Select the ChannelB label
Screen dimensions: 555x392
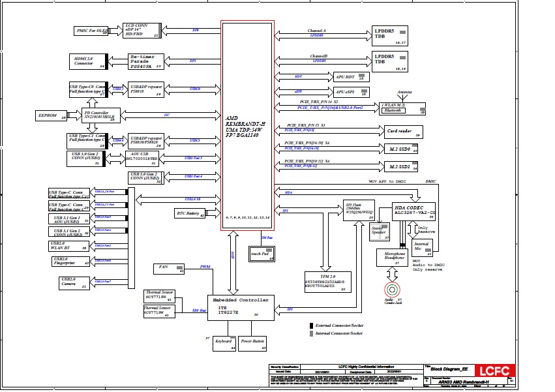319,56
